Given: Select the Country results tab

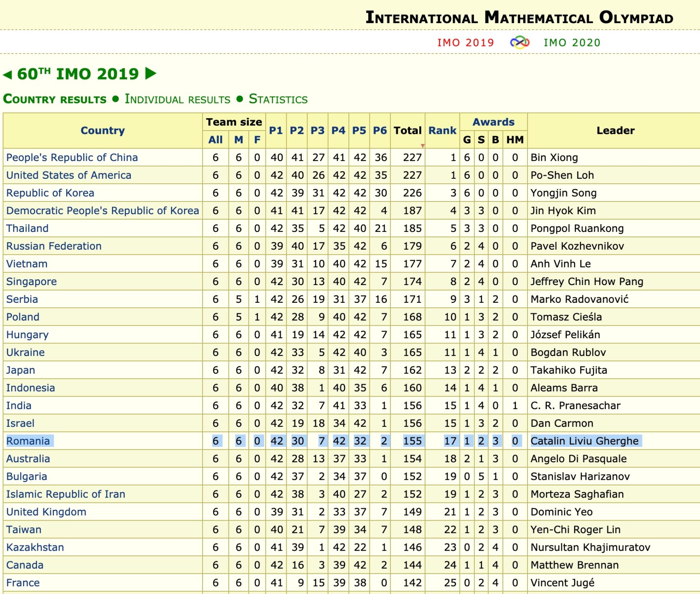Looking at the screenshot, I should [x=54, y=99].
